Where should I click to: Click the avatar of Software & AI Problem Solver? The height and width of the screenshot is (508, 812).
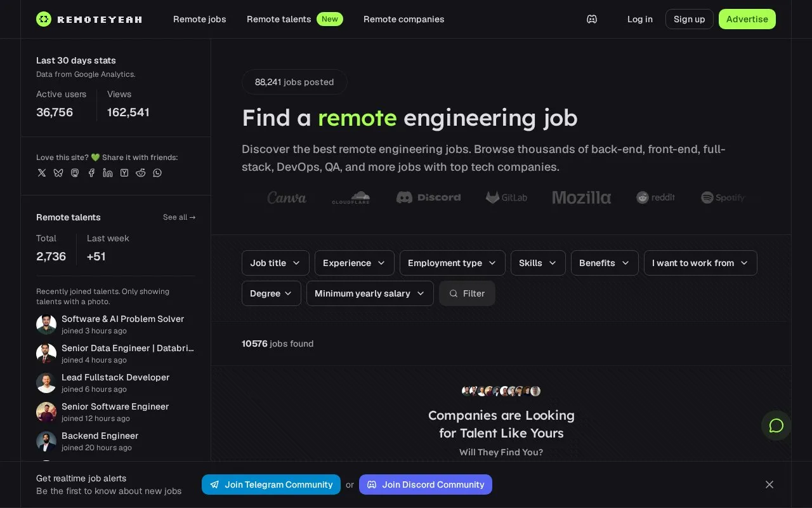click(46, 324)
